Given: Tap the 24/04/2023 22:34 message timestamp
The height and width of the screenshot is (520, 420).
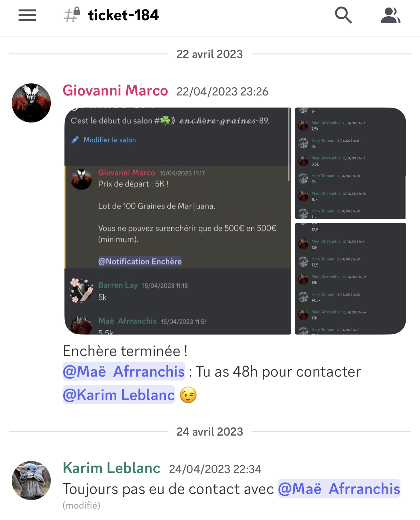Looking at the screenshot, I should (215, 469).
